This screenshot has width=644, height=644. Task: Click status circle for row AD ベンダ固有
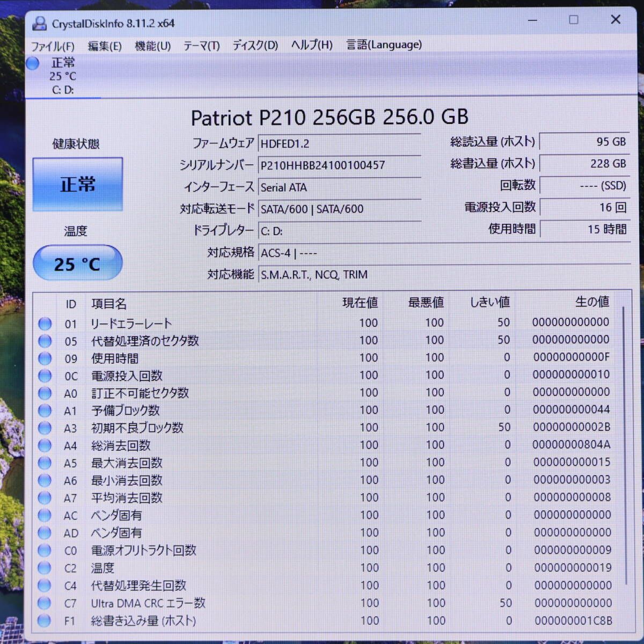pos(45,533)
